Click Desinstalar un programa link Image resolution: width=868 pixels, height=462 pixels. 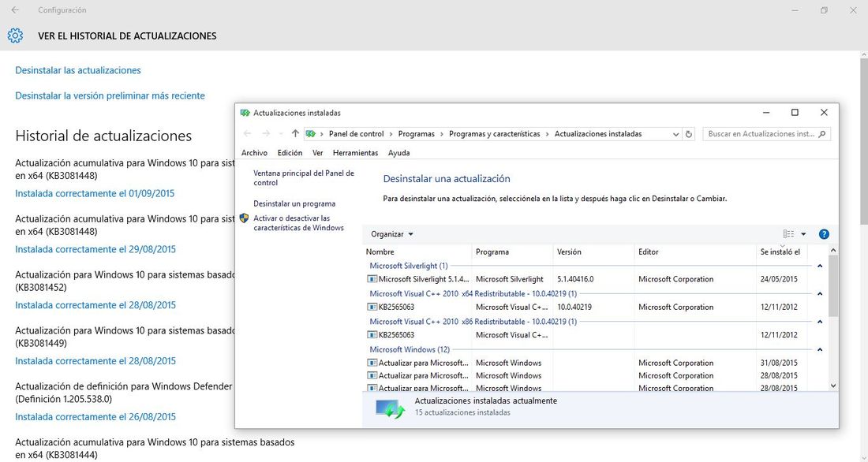[x=294, y=203]
